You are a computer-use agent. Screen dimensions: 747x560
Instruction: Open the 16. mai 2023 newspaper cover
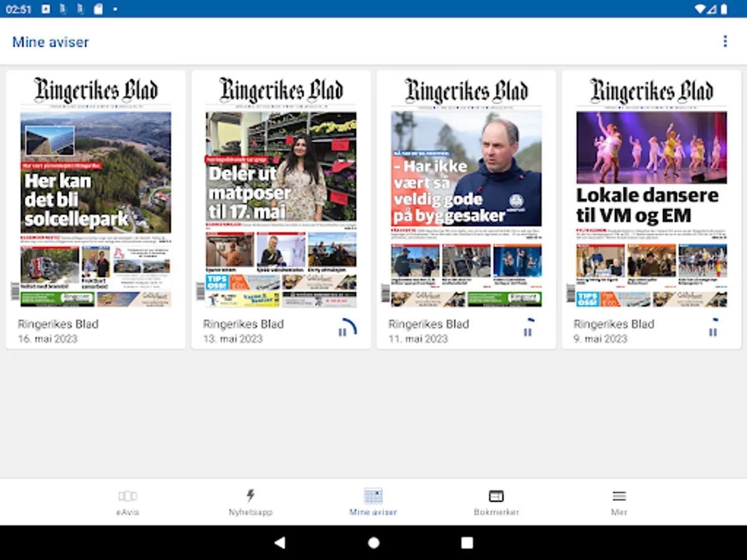tap(95, 192)
